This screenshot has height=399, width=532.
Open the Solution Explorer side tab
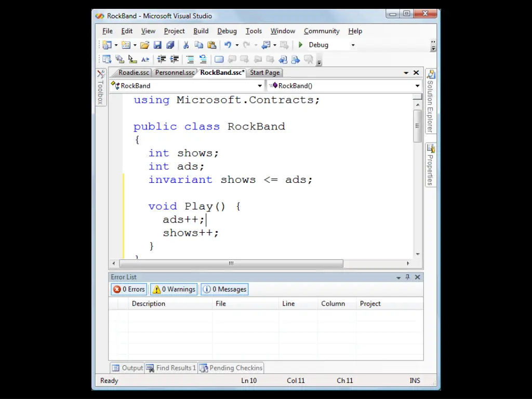pyautogui.click(x=431, y=101)
